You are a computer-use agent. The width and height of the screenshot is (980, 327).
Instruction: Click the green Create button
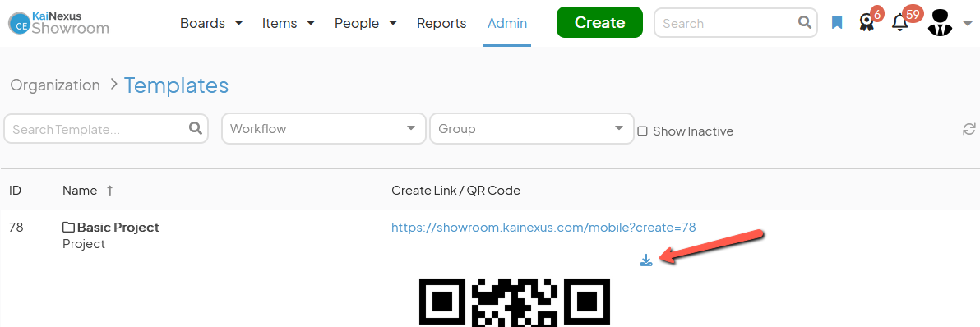point(599,22)
